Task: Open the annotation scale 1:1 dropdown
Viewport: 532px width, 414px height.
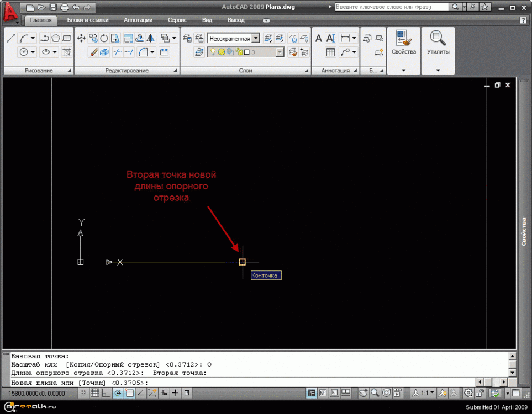Action: 428,393
